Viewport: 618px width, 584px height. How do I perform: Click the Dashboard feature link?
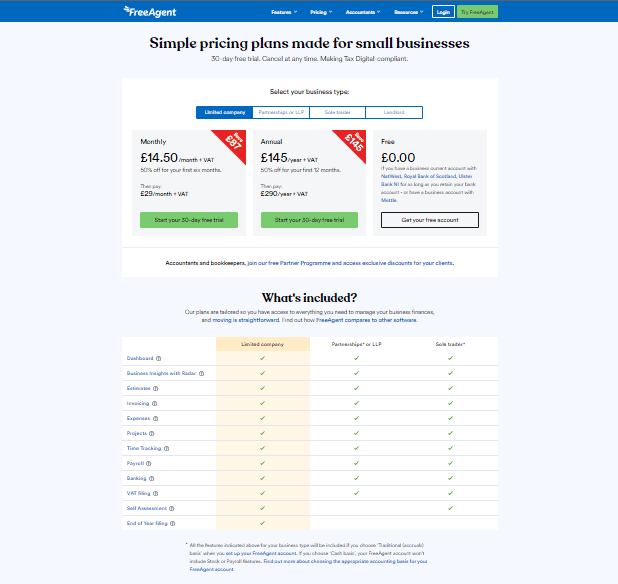pyautogui.click(x=140, y=358)
